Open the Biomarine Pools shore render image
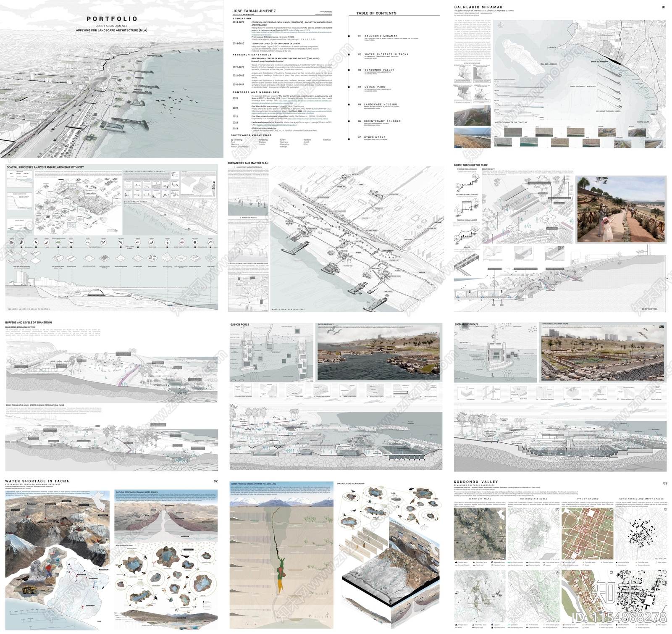 (604, 355)
